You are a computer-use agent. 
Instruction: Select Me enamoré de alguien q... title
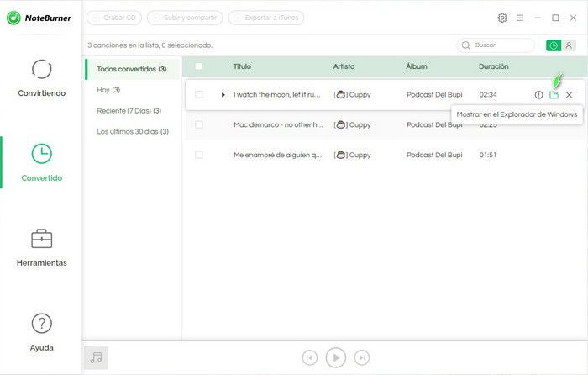click(x=278, y=155)
